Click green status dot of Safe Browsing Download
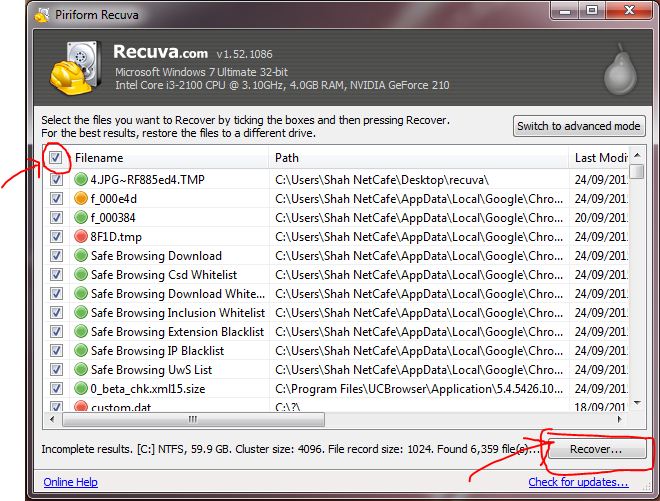660x501 pixels. tap(80, 255)
